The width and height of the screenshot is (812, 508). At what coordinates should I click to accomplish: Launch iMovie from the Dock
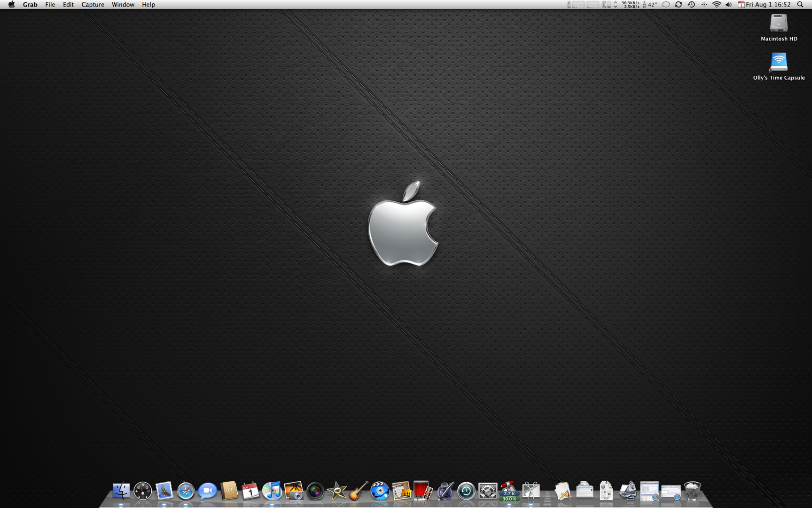336,492
